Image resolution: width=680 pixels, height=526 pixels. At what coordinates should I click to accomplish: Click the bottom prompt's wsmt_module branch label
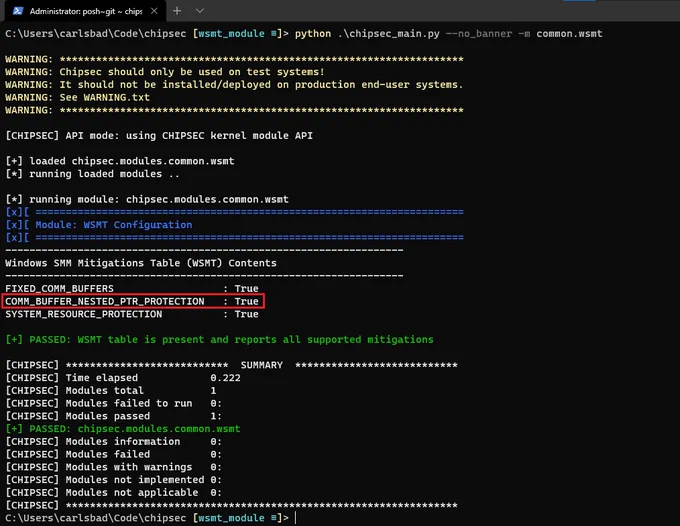pyautogui.click(x=231, y=518)
